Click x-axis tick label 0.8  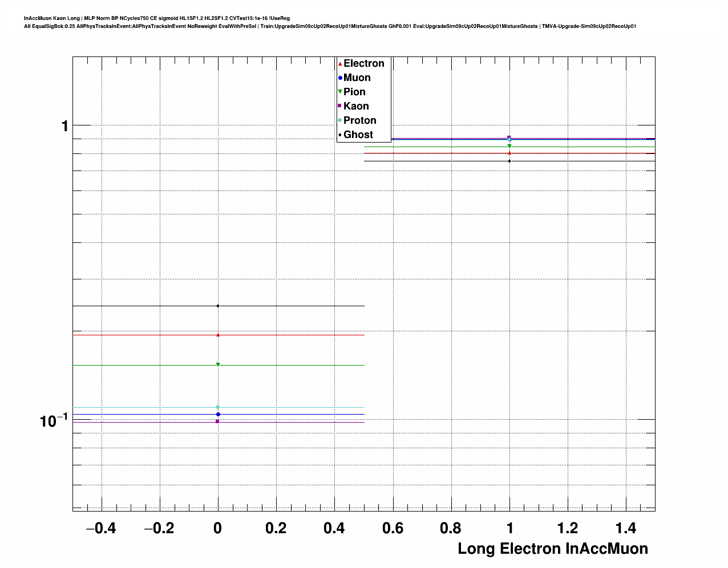point(451,528)
